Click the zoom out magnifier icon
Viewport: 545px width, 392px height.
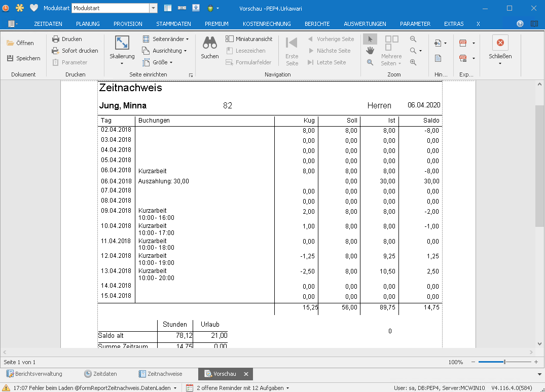[x=413, y=39]
